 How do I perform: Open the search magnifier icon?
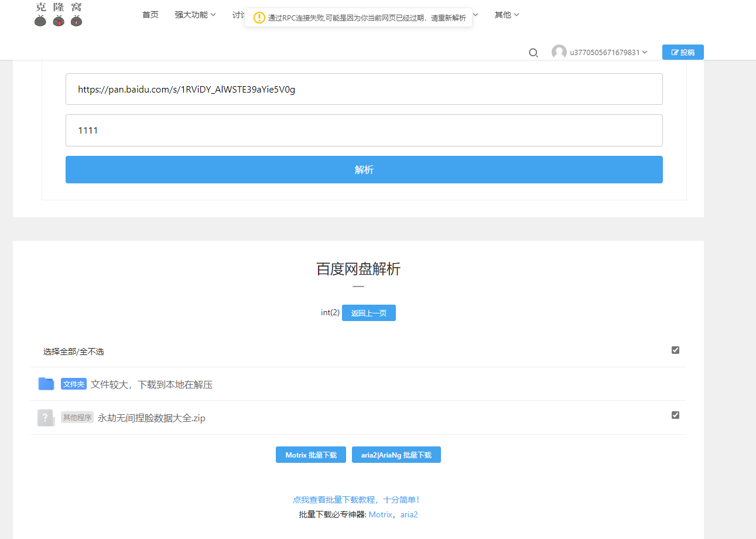pos(533,53)
